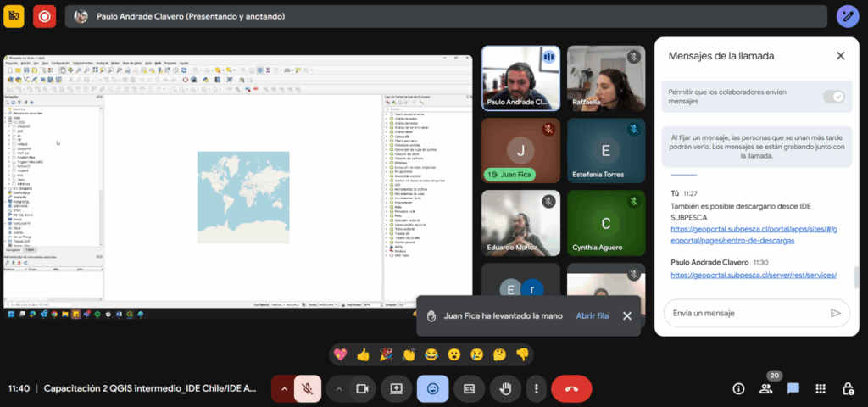The height and width of the screenshot is (407, 868).
Task: Select Raffaella video tile
Action: point(606,78)
